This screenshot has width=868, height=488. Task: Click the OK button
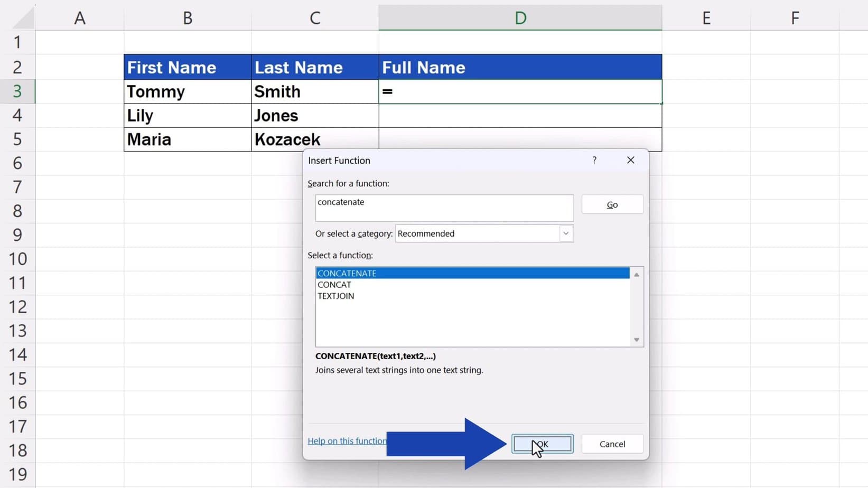point(542,444)
